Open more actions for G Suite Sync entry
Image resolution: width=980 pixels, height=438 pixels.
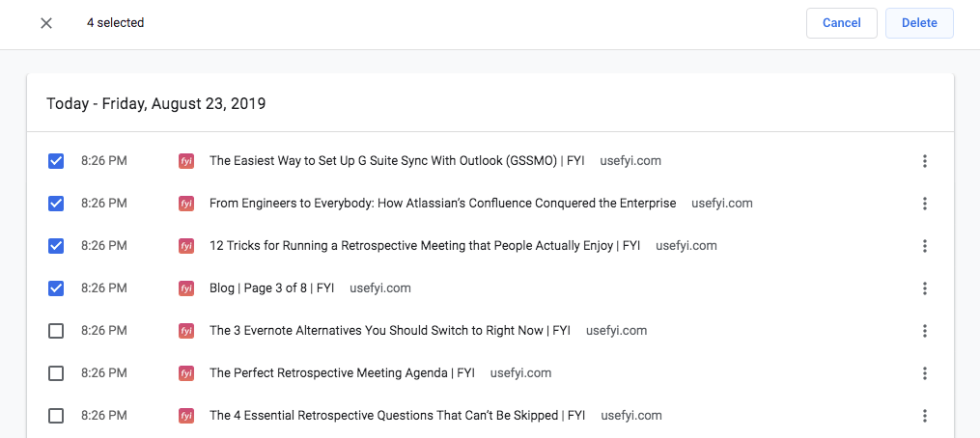[x=924, y=161]
